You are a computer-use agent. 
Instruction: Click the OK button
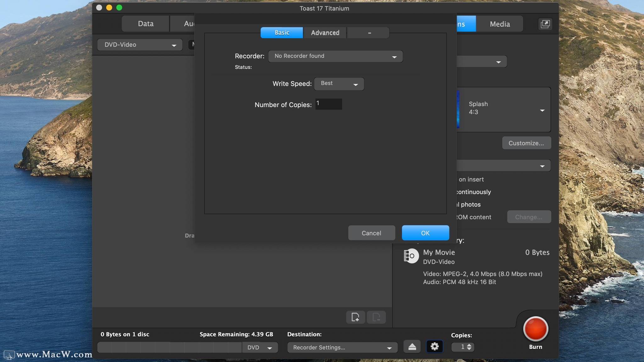[x=425, y=233]
